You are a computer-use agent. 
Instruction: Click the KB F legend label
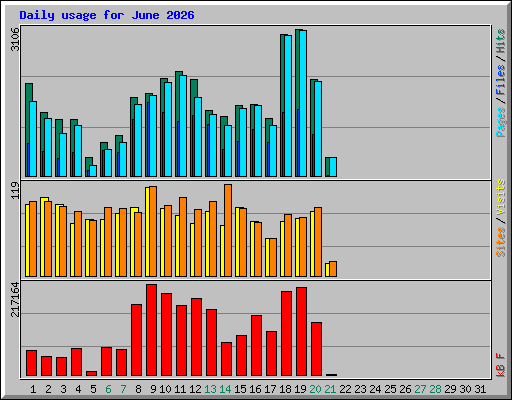click(x=500, y=365)
